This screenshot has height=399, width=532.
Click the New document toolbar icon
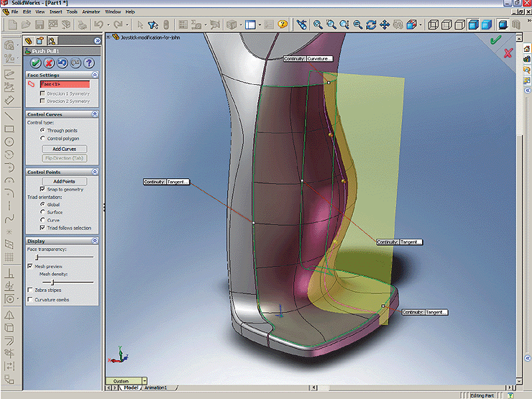[x=12, y=24]
